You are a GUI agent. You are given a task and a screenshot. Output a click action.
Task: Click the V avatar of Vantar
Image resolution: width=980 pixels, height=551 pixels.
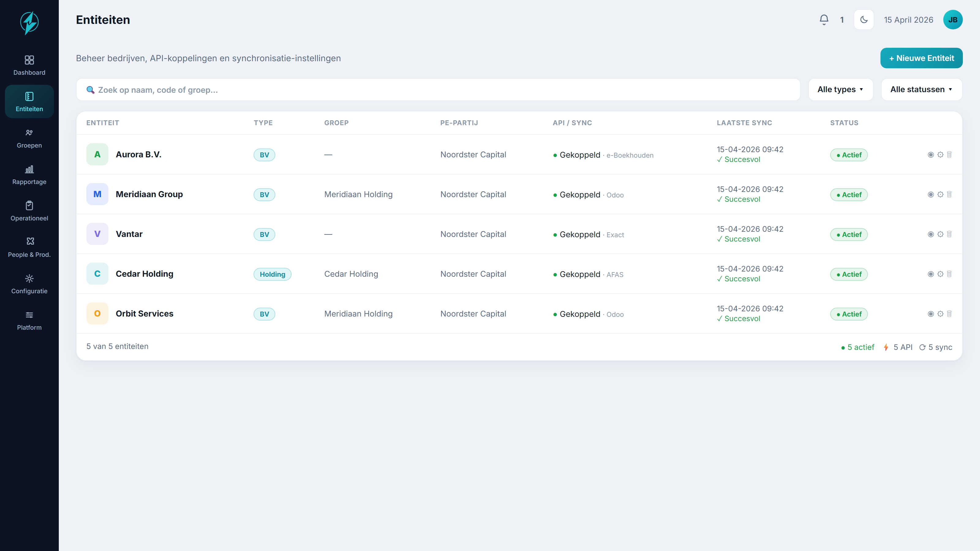click(97, 234)
